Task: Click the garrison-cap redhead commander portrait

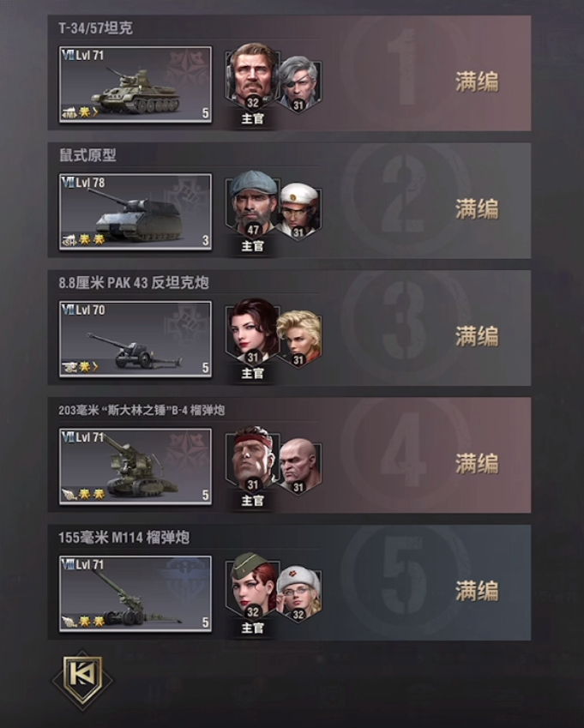Action: pos(252,586)
